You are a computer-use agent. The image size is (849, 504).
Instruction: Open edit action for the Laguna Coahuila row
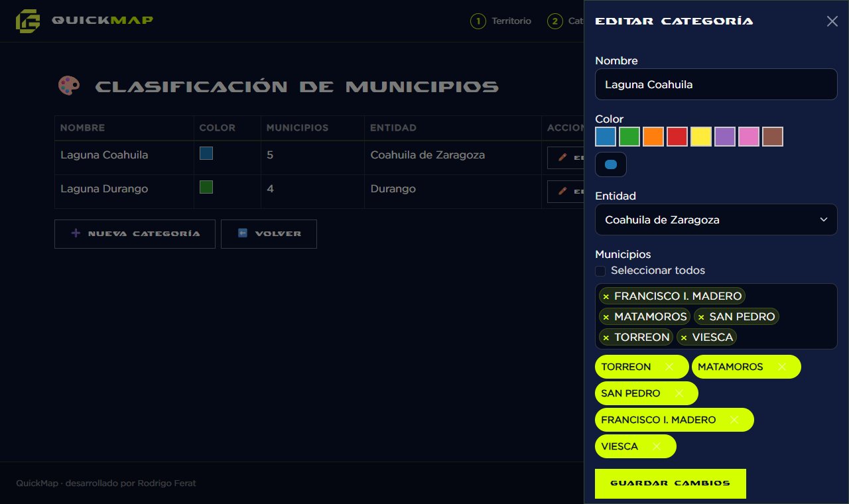(565, 158)
